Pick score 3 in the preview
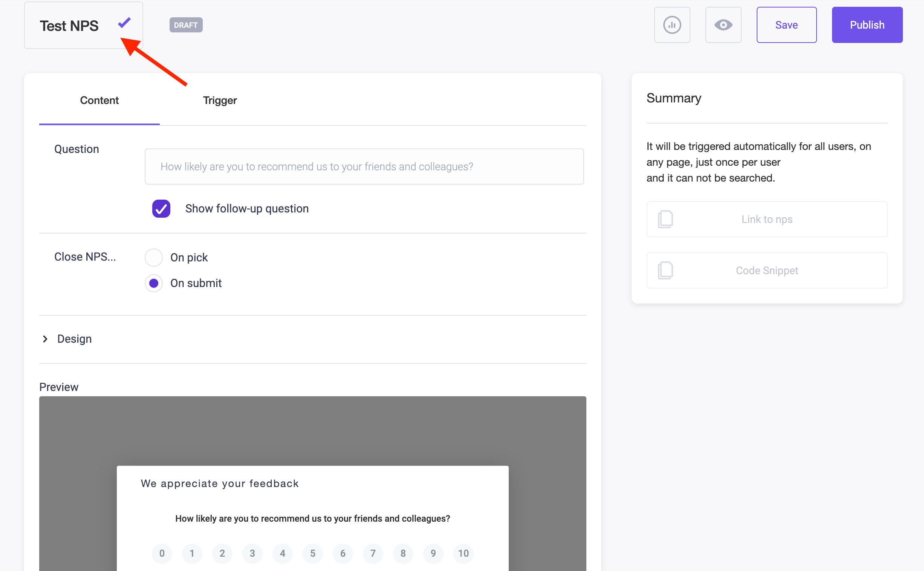Image resolution: width=924 pixels, height=571 pixels. pyautogui.click(x=252, y=553)
